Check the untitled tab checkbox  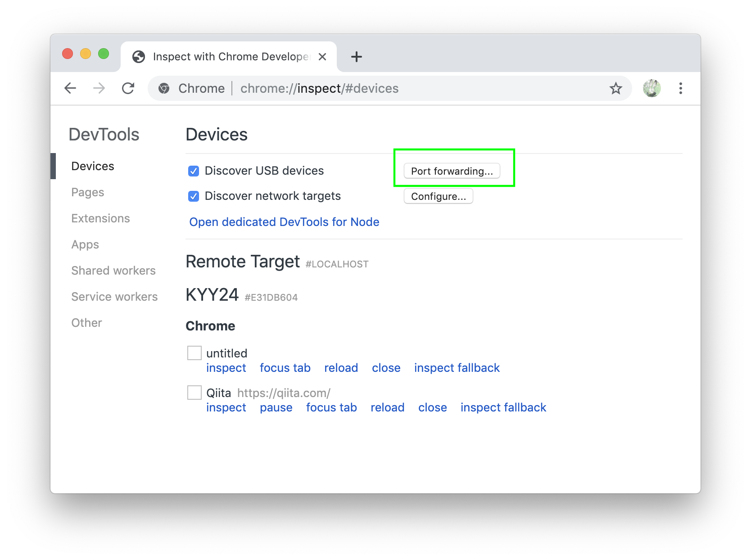coord(195,353)
